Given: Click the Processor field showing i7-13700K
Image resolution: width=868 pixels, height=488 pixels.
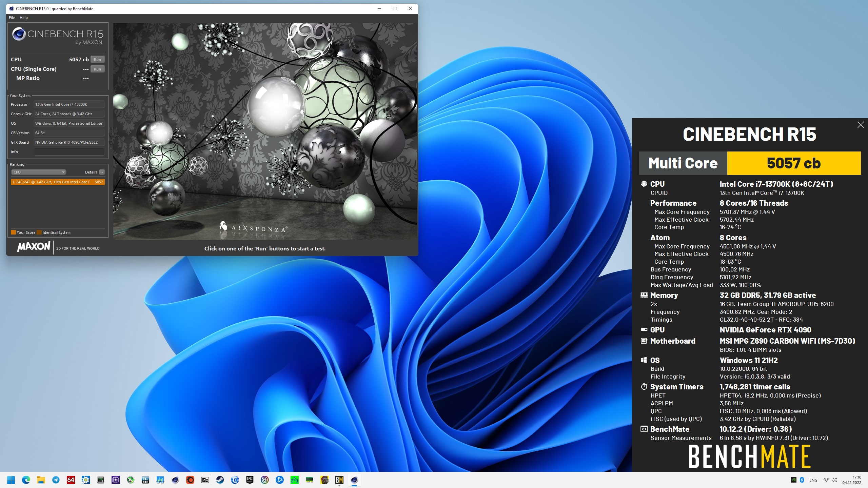Looking at the screenshot, I should point(69,104).
